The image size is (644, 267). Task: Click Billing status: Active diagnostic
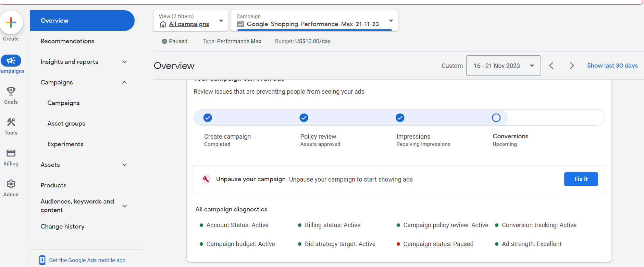333,225
